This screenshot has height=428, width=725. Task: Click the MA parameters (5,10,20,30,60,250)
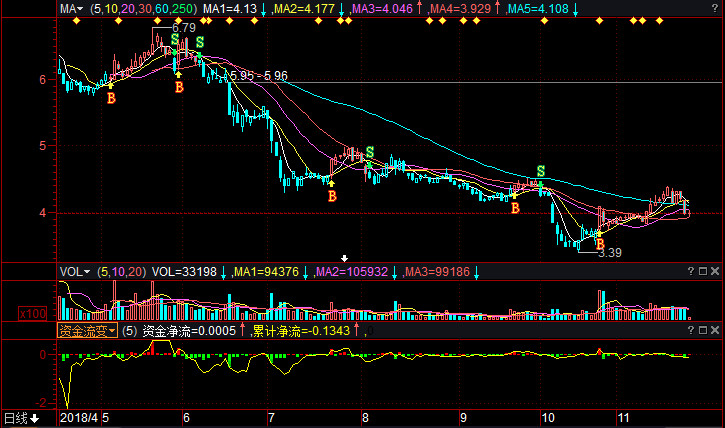click(x=144, y=9)
